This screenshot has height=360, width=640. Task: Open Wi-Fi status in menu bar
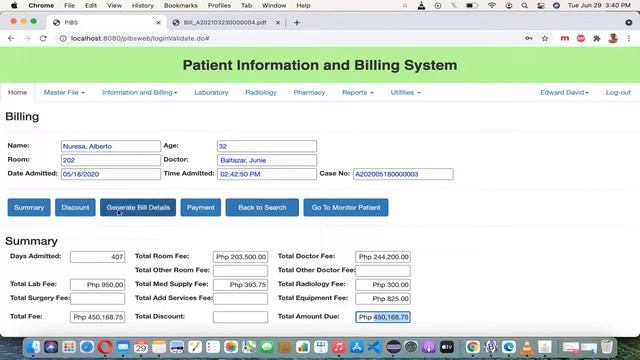click(x=492, y=5)
